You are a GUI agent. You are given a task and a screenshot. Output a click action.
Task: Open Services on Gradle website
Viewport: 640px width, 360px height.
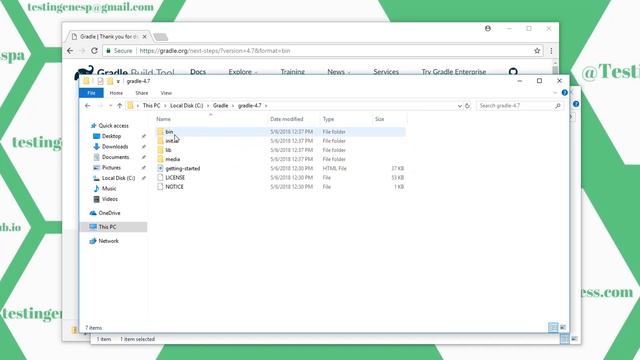pyautogui.click(x=386, y=72)
